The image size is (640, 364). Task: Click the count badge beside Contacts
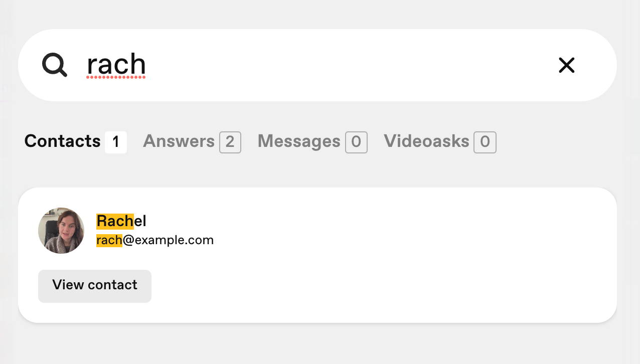click(x=116, y=142)
